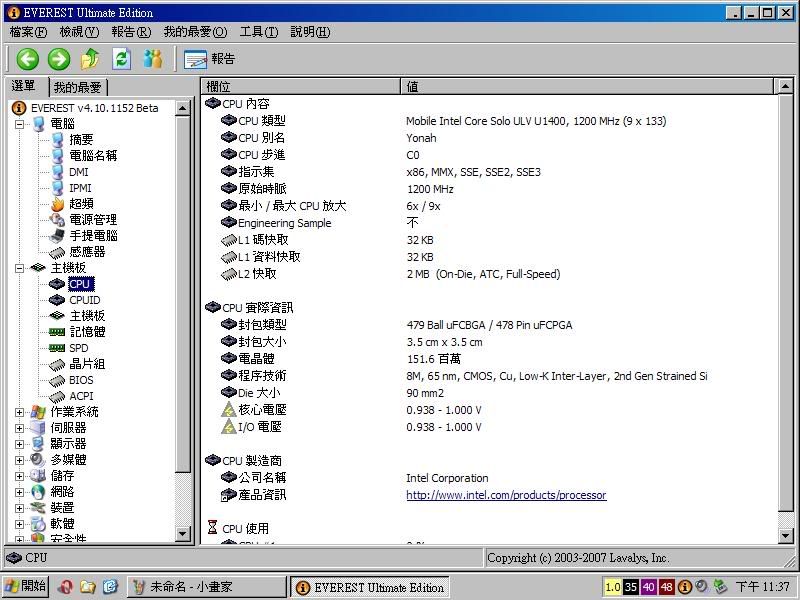Click details pane scrollbar down arrow
This screenshot has width=800, height=600.
click(x=786, y=535)
